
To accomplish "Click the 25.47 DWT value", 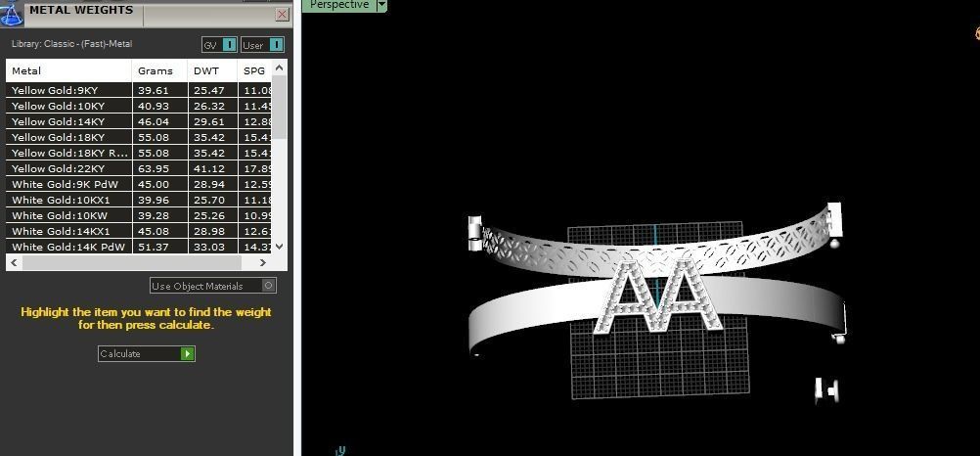I will coord(208,91).
